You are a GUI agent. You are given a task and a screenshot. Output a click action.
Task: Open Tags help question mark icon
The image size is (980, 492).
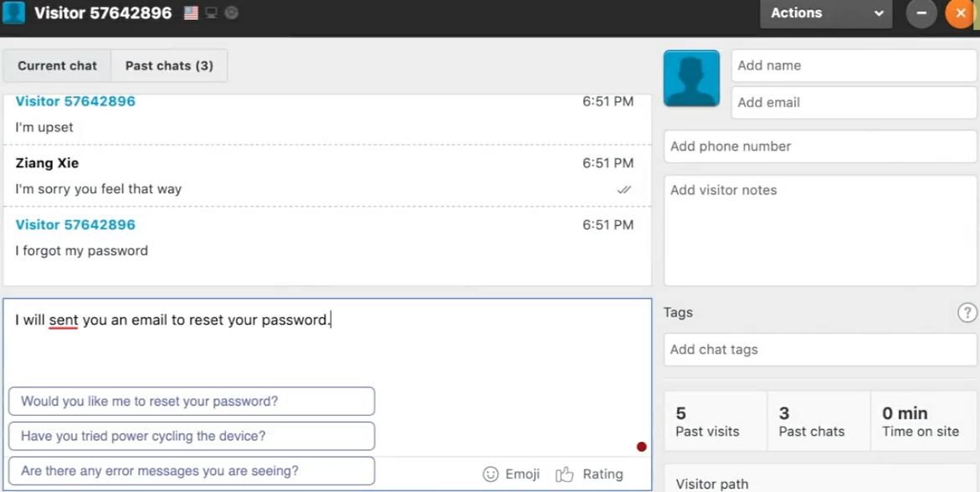tap(967, 312)
